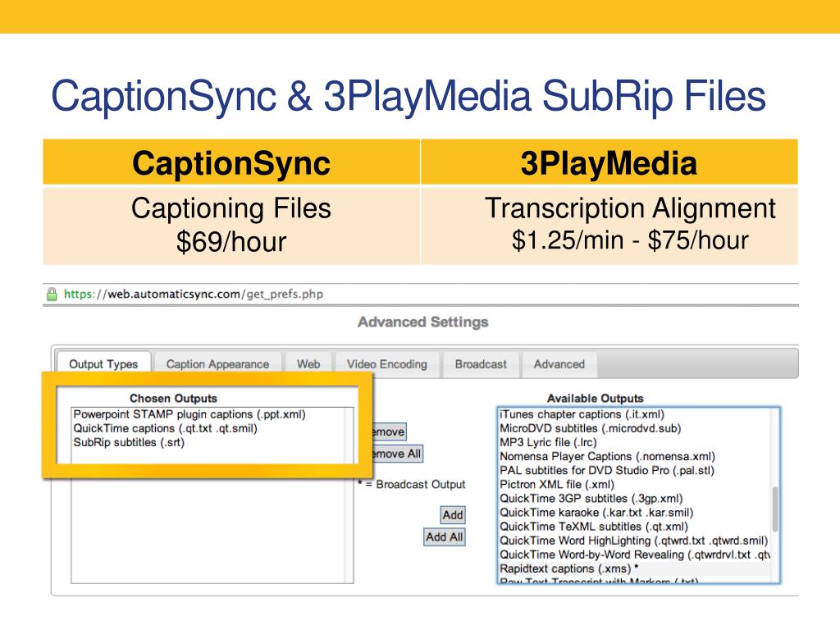
Task: Select QuickTime Word-by-Word Revealing output
Action: (x=636, y=555)
